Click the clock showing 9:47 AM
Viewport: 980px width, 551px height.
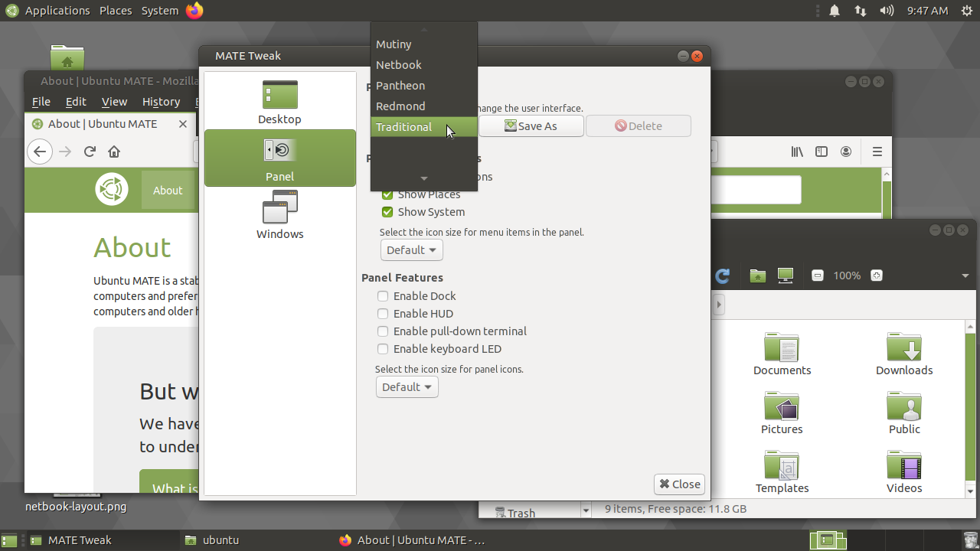coord(927,11)
